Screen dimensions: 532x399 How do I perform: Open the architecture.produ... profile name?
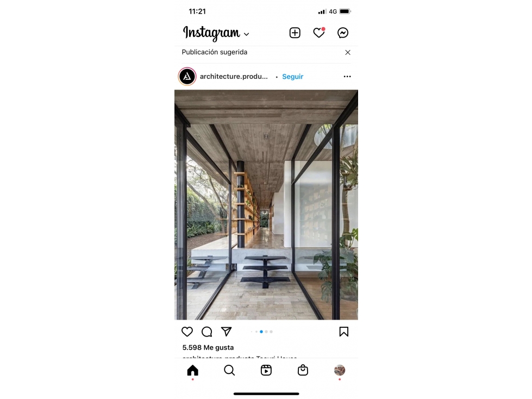[x=234, y=77]
